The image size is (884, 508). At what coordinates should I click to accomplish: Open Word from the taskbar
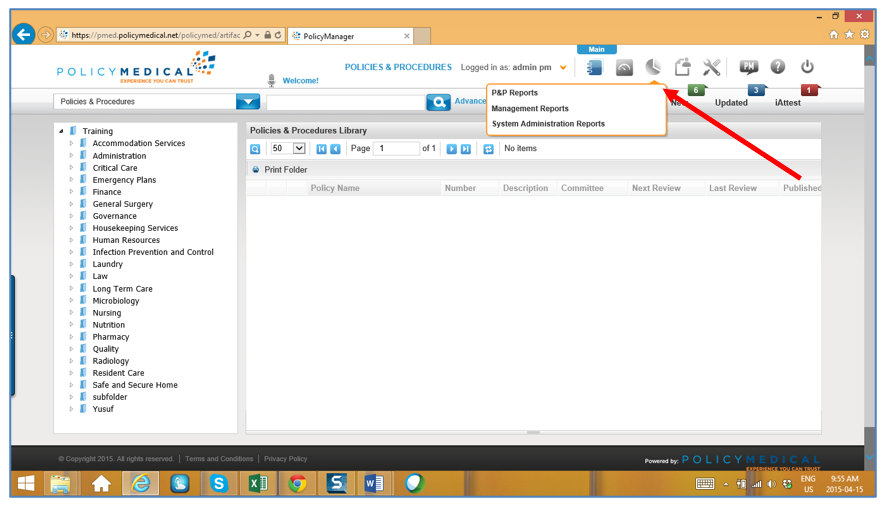(x=374, y=484)
